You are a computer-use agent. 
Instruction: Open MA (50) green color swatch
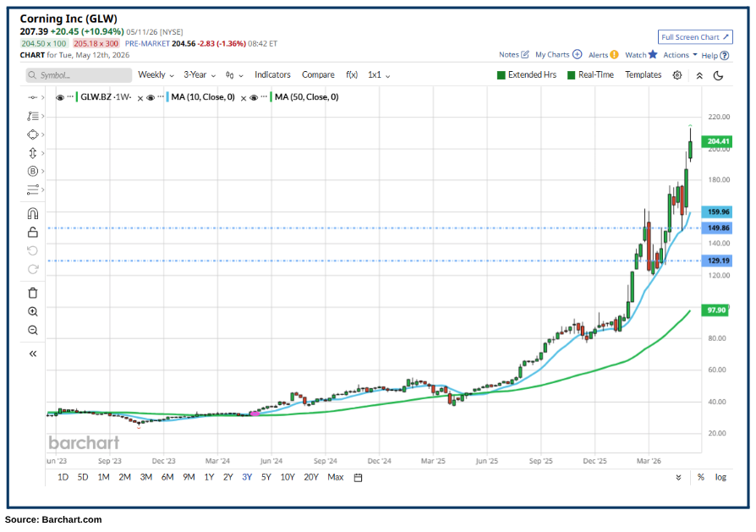(271, 97)
